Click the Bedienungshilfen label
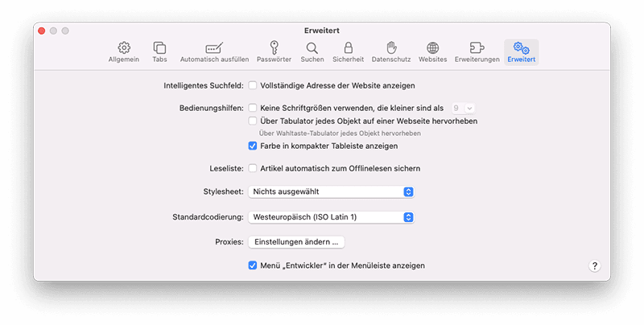The image size is (644, 325). click(212, 109)
